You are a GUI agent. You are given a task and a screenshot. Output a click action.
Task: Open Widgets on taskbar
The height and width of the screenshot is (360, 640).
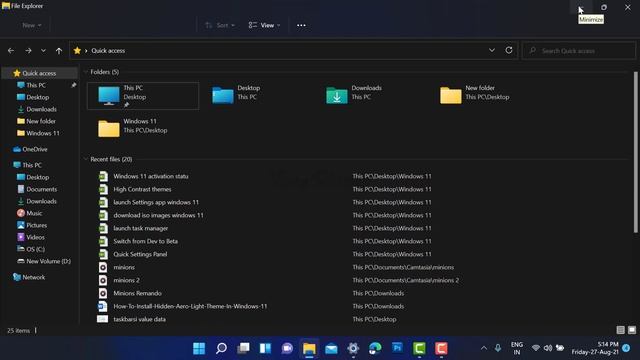(265, 348)
